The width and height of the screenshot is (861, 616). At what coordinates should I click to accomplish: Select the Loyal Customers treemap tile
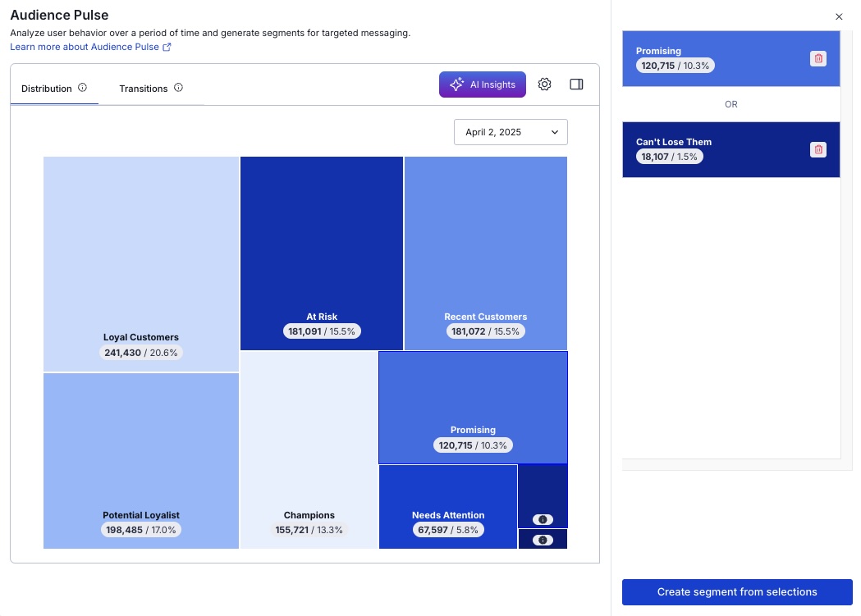[141, 262]
